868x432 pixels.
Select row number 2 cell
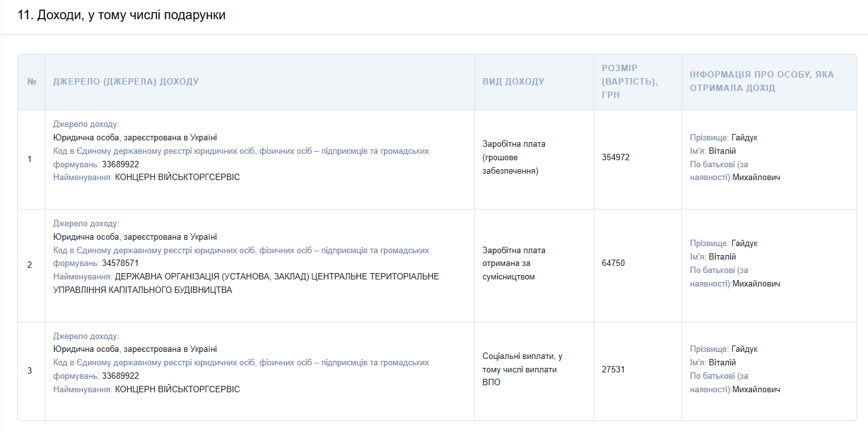(31, 265)
